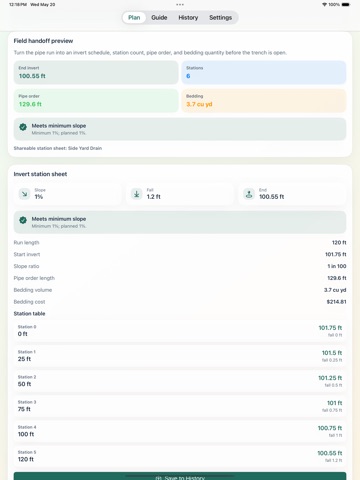
Task: Open the History tab
Action: [x=188, y=18]
